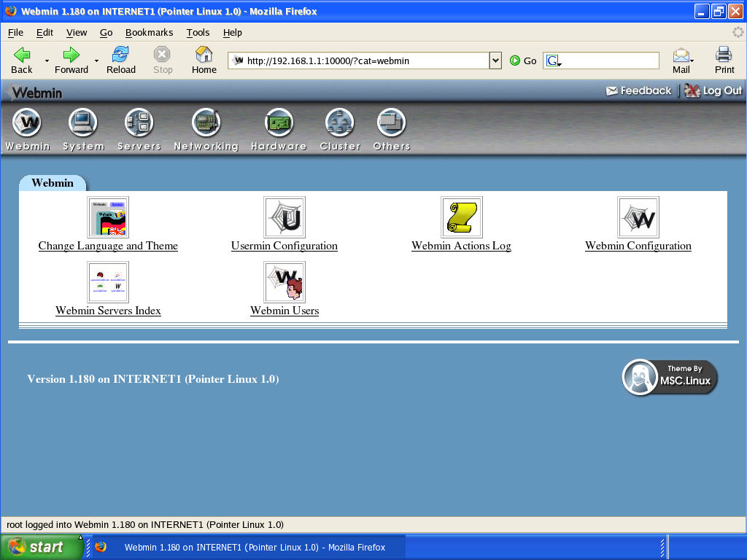
Task: Open the Bookmarks menu
Action: 149,32
